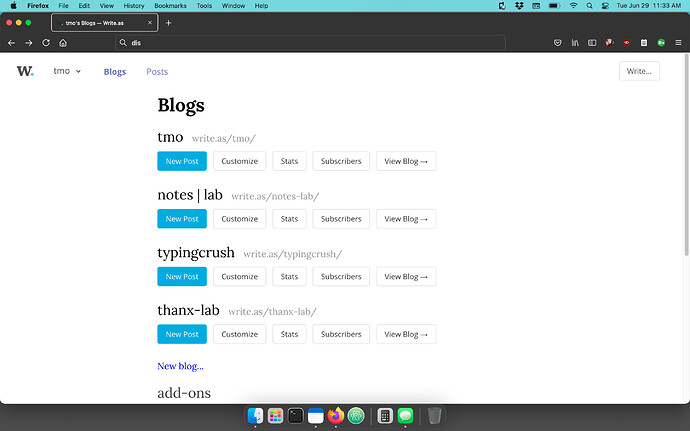
Task: Click the red shield uBlock extension icon
Action: click(x=627, y=43)
